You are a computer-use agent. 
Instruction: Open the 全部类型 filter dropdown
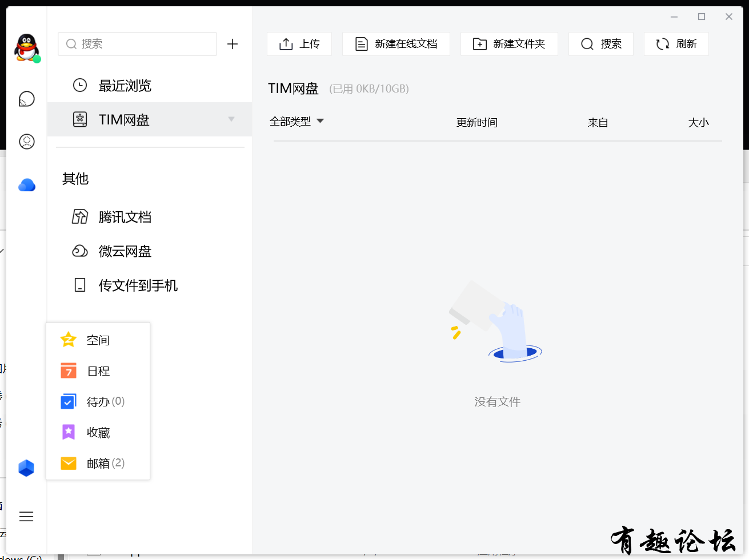tap(297, 121)
